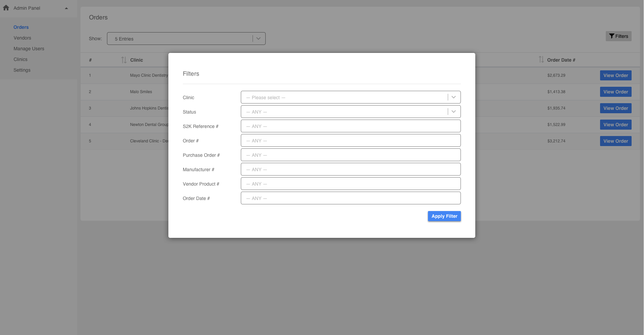View Order for Johns Hopkins row

pyautogui.click(x=615, y=108)
